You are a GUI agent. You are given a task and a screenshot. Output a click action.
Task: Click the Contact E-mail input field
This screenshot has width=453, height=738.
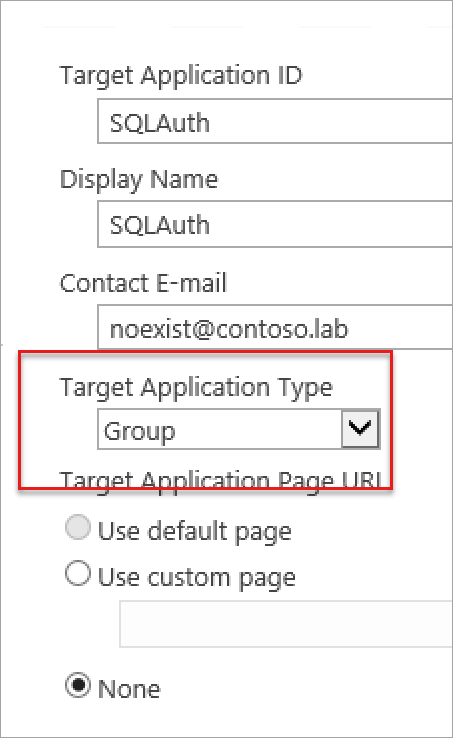[275, 328]
